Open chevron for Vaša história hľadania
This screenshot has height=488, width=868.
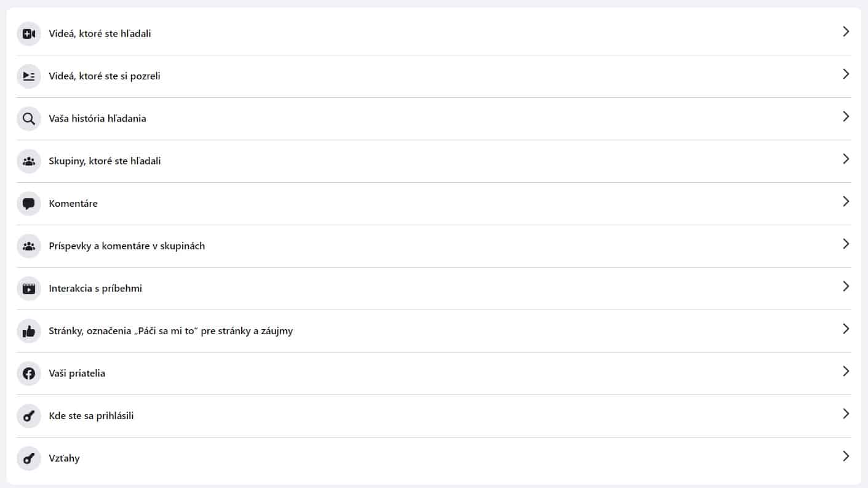point(846,116)
